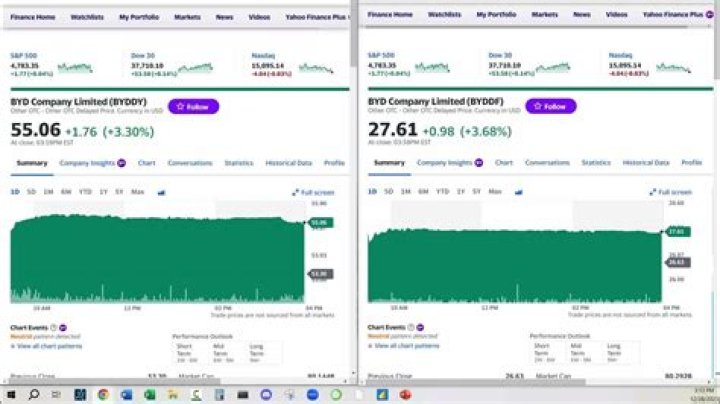Select Max chart range for BYDDY

pos(138,192)
